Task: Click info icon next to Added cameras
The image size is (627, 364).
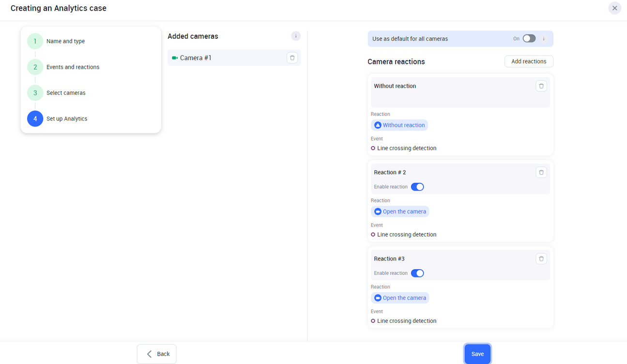Action: coord(296,36)
